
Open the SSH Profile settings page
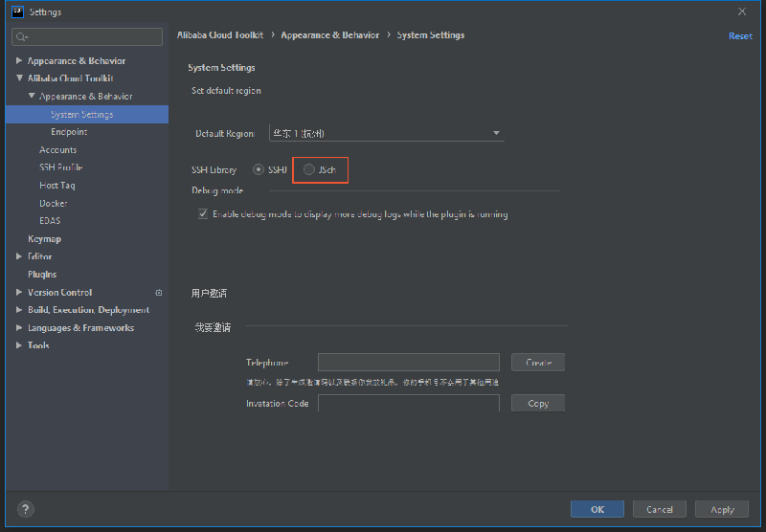point(60,167)
